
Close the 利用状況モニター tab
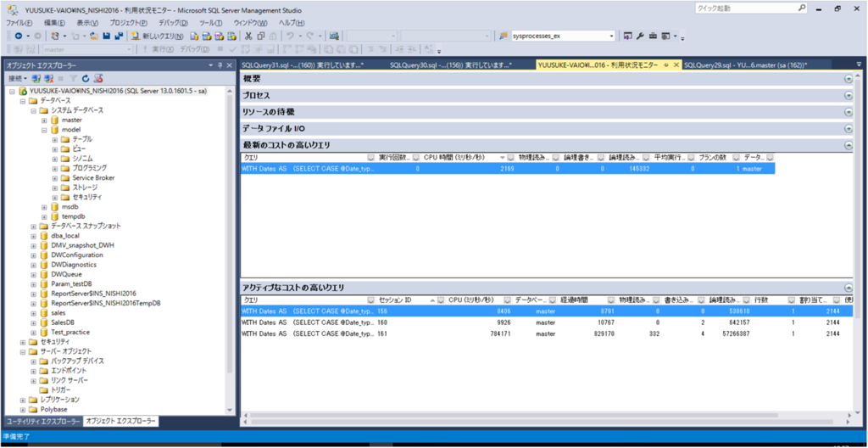click(676, 64)
